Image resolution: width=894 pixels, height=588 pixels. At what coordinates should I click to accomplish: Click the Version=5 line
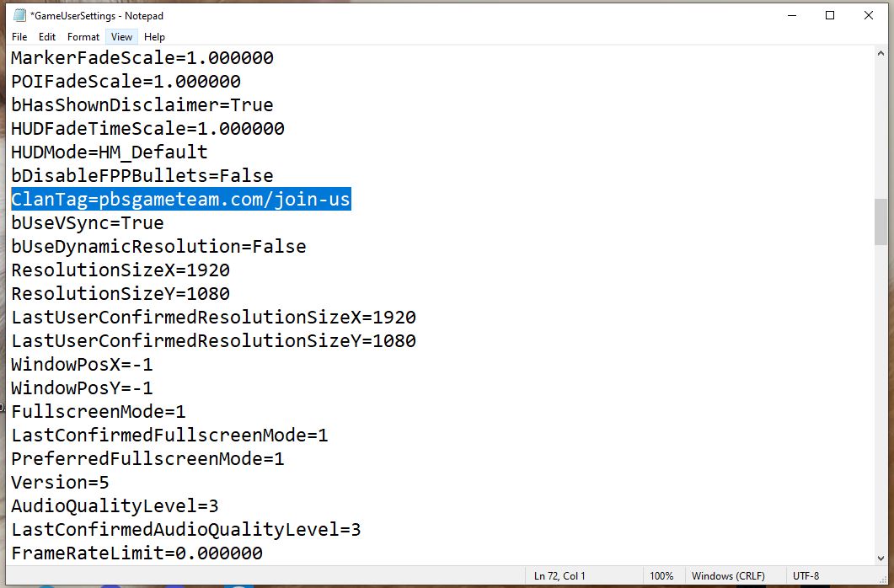coord(60,483)
